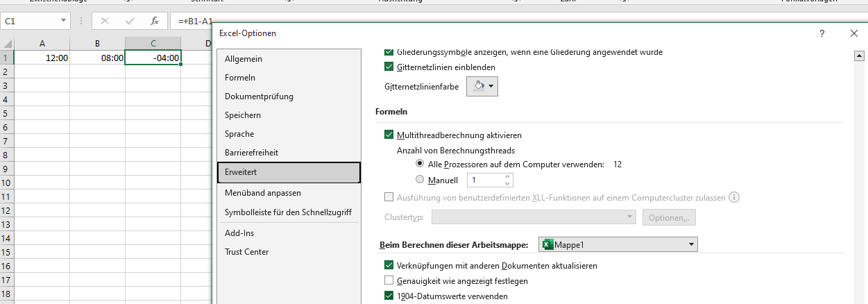Viewport: 868px width, 304px height.
Task: Select Alle Prozessoren auf dem Computer verwenden
Action: pyautogui.click(x=420, y=164)
